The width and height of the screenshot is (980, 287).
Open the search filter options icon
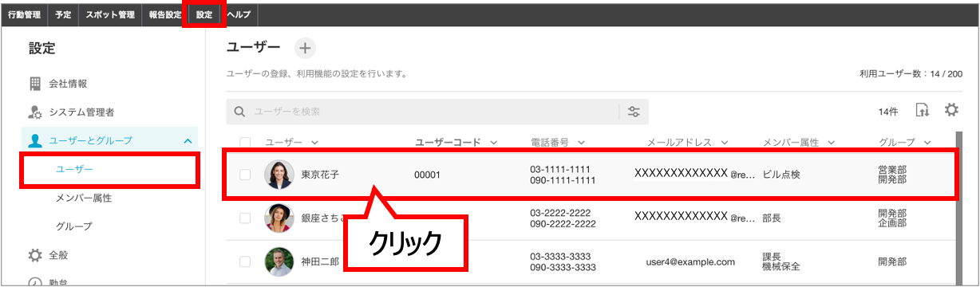pyautogui.click(x=634, y=112)
